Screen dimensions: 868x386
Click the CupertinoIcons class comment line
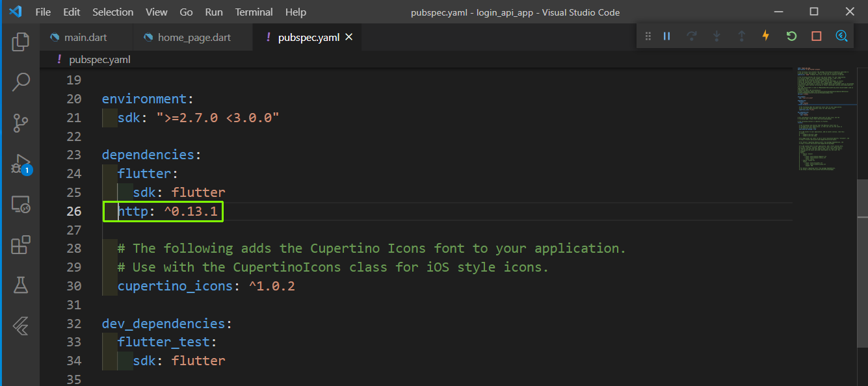[x=333, y=267]
